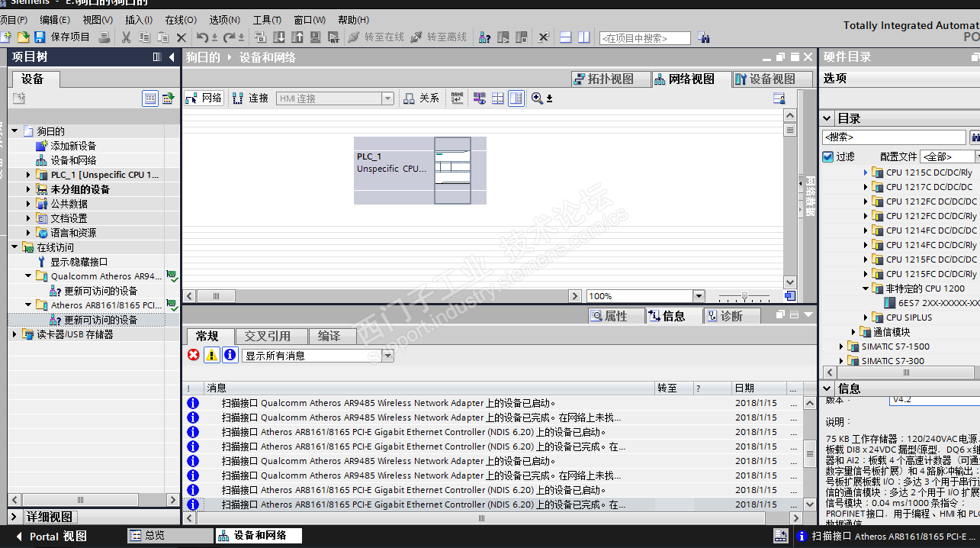980x548 pixels.
Task: Select 设备和网络 in project tree
Action: click(73, 160)
